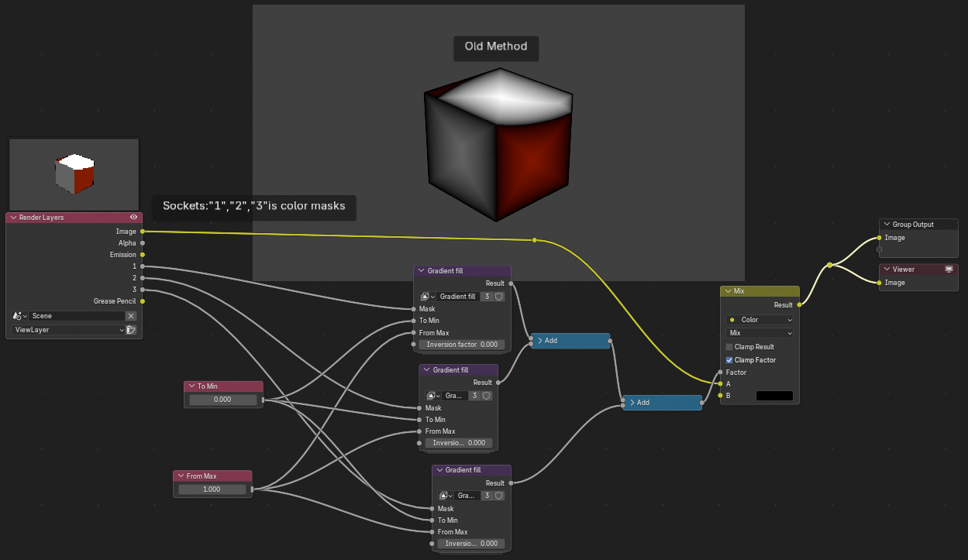The height and width of the screenshot is (560, 968).
Task: Open node group browser on lowest Gradient fill node
Action: [x=445, y=496]
